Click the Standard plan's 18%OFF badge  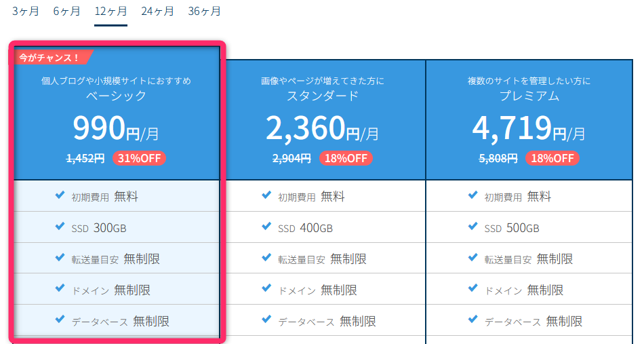pos(346,158)
